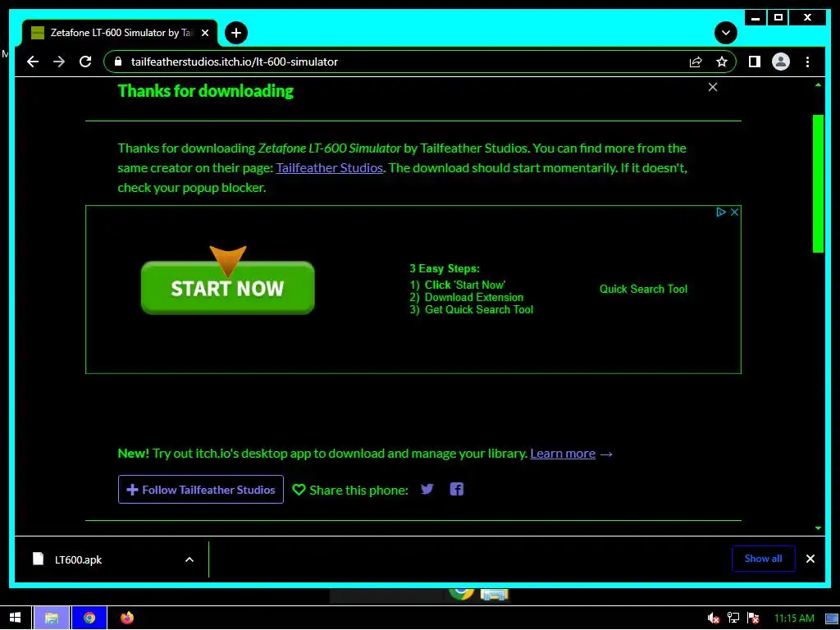The image size is (840, 630).
Task: Go forward in browser history
Action: (59, 62)
